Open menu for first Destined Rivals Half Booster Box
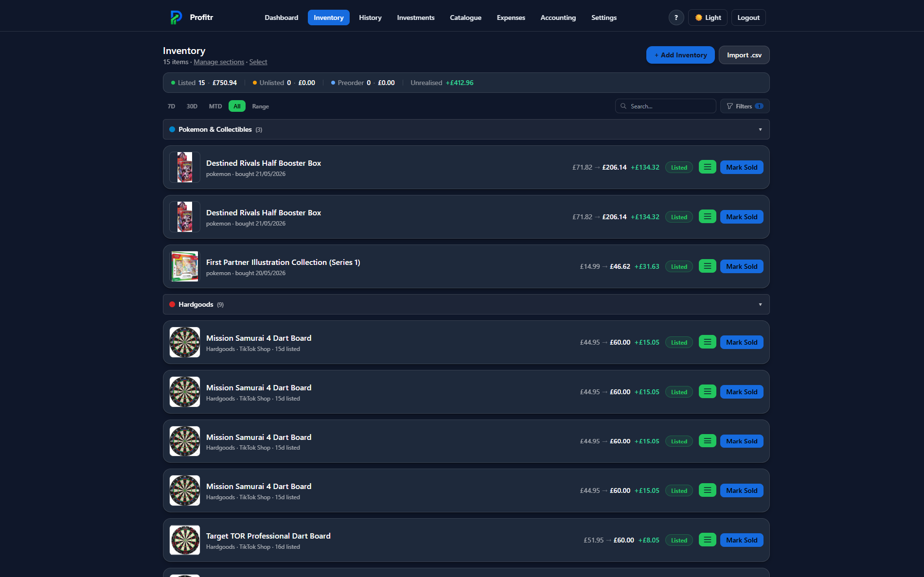 (707, 167)
